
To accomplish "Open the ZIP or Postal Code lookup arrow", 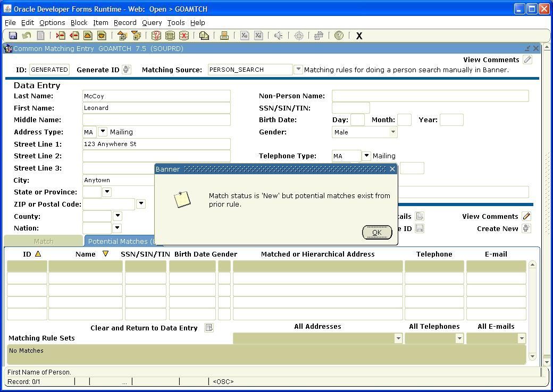I will click(x=141, y=203).
